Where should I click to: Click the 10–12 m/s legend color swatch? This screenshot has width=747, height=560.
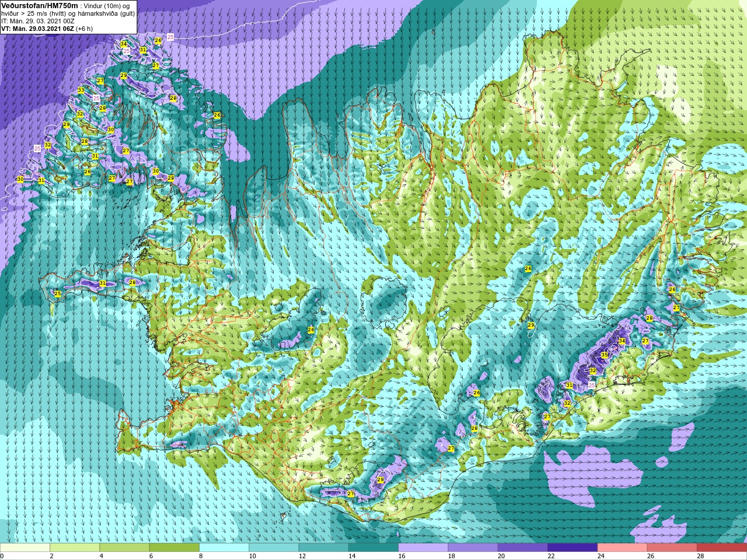274,548
